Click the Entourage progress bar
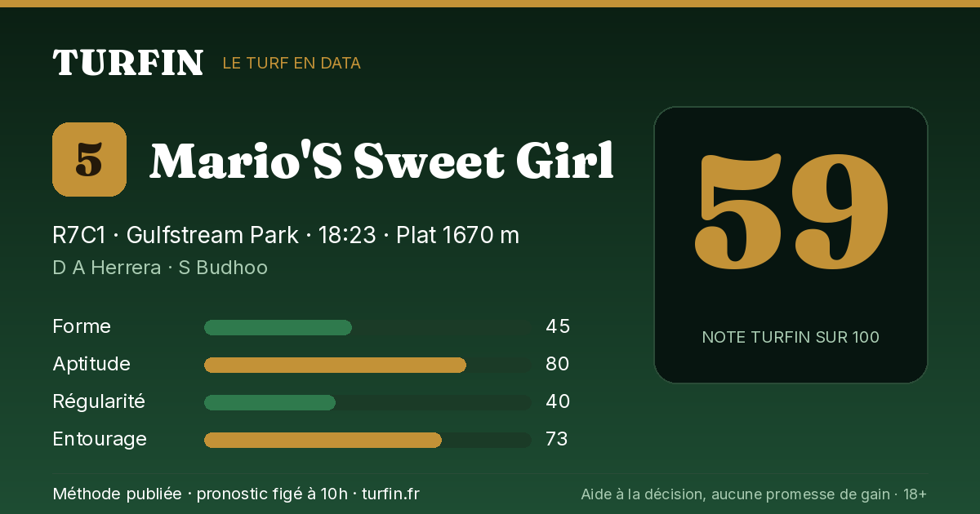The width and height of the screenshot is (980, 514). click(367, 440)
